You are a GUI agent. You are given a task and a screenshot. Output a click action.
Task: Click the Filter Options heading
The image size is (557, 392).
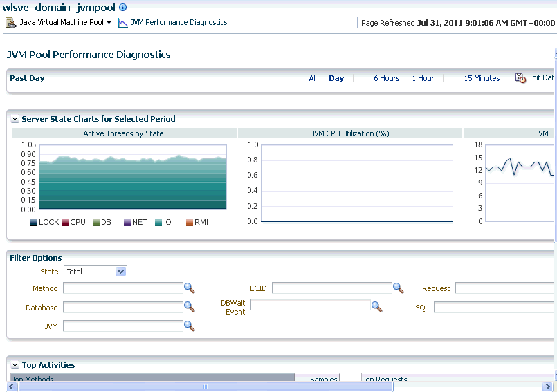(x=35, y=258)
